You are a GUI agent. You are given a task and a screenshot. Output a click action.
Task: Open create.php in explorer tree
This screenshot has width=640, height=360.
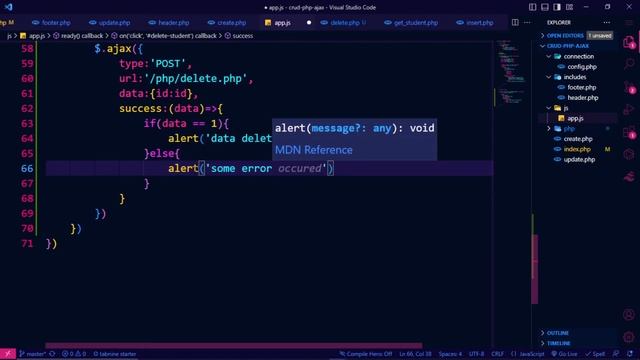coord(578,139)
